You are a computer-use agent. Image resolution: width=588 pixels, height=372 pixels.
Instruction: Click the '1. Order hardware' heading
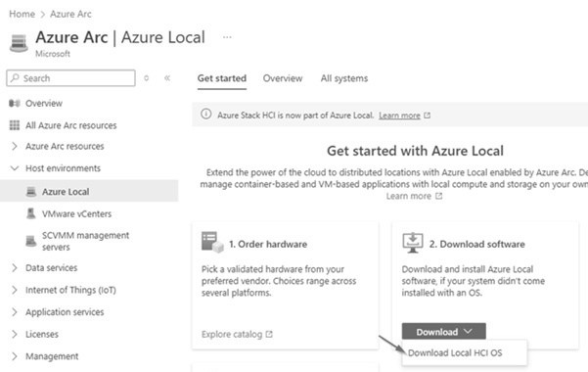268,244
